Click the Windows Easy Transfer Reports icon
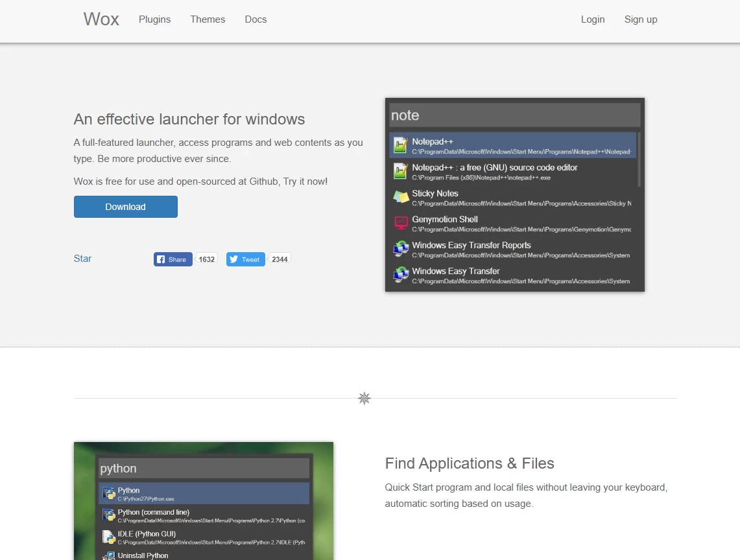Screen dimensions: 740x560 tap(401, 249)
